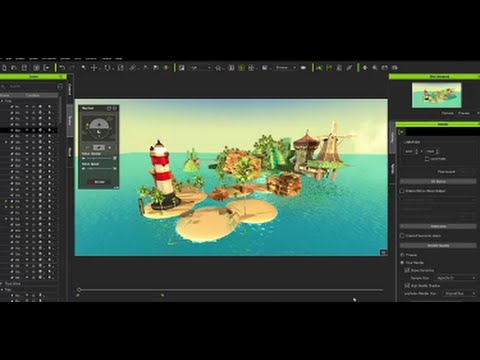Click the green flag toolbar icon
Viewport: 480px width, 360px height.
coord(329,68)
